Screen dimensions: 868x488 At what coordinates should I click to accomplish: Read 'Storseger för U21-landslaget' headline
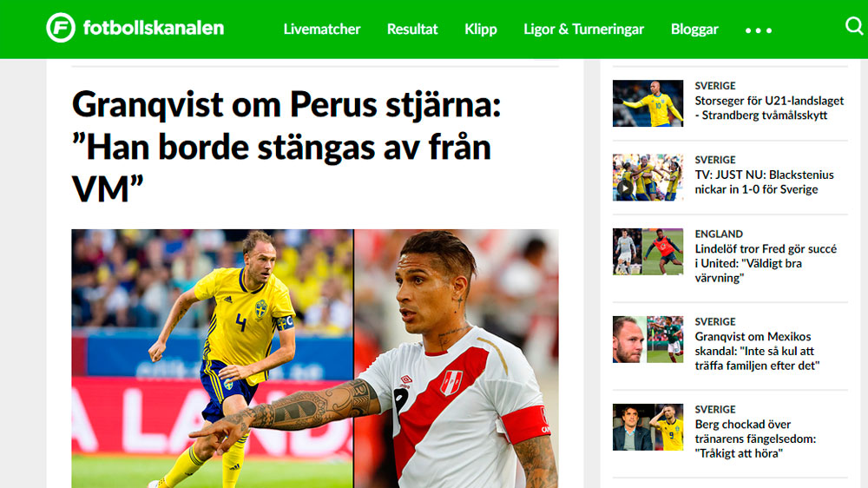coord(769,108)
